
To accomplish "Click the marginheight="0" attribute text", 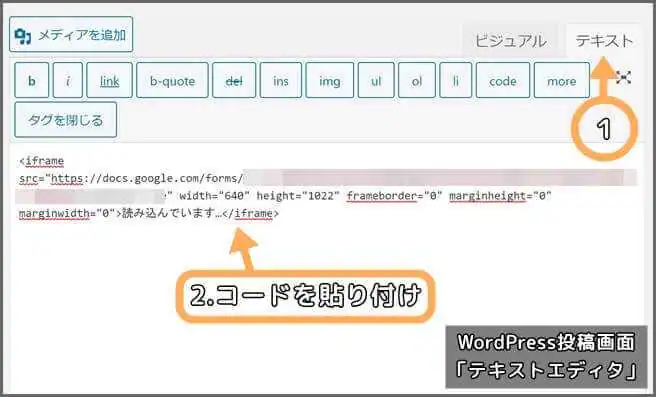I will [500, 196].
